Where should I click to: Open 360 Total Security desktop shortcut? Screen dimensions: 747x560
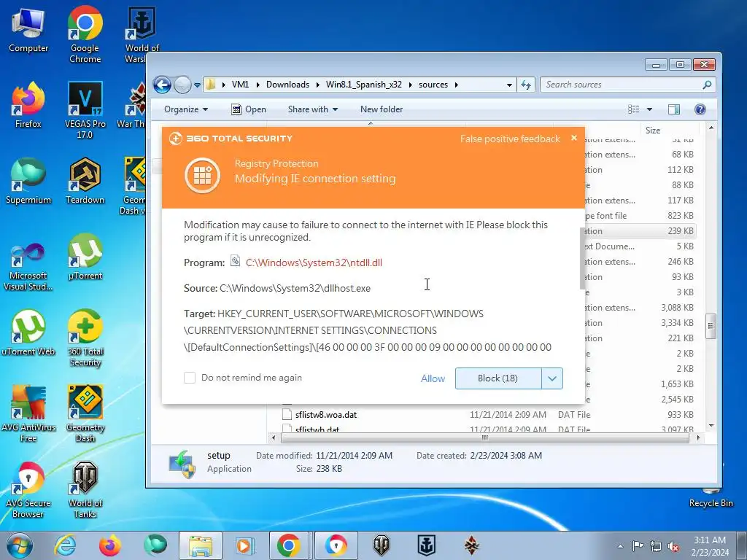pyautogui.click(x=85, y=339)
